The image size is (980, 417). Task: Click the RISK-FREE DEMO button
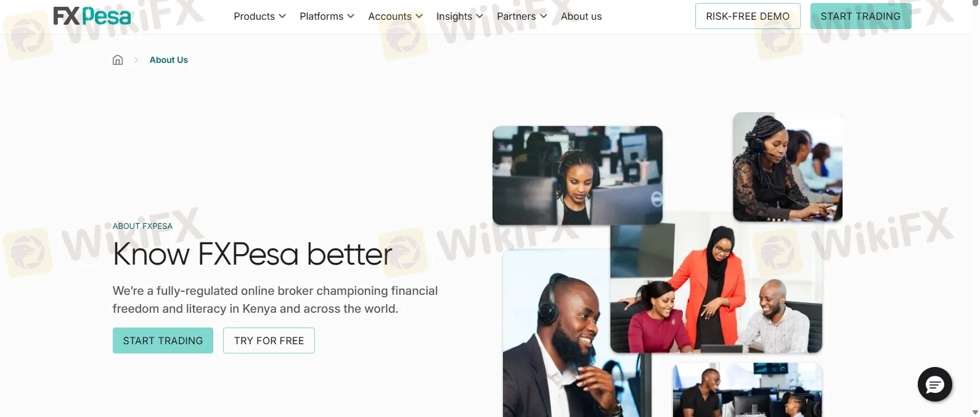pyautogui.click(x=748, y=16)
